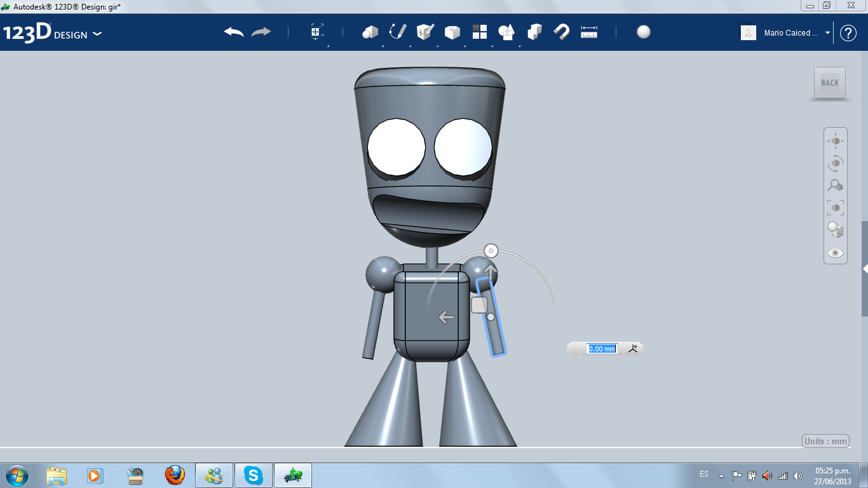This screenshot has width=868, height=488.
Task: Open Windows Explorer from the taskbar
Action: coord(57,475)
